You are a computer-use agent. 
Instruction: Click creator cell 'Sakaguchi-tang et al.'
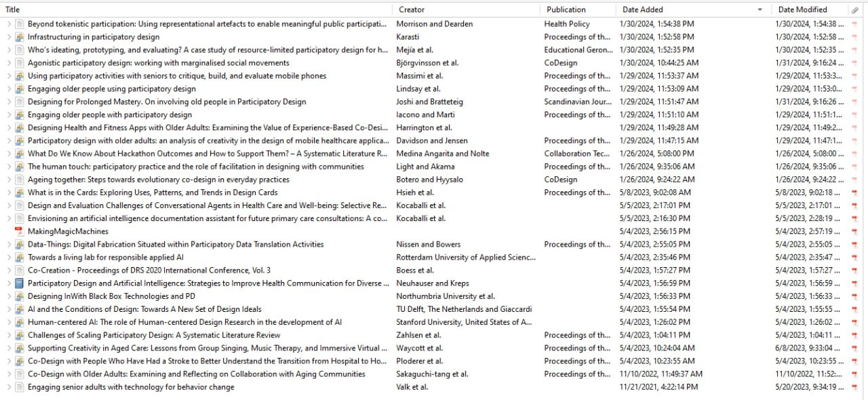(x=432, y=374)
